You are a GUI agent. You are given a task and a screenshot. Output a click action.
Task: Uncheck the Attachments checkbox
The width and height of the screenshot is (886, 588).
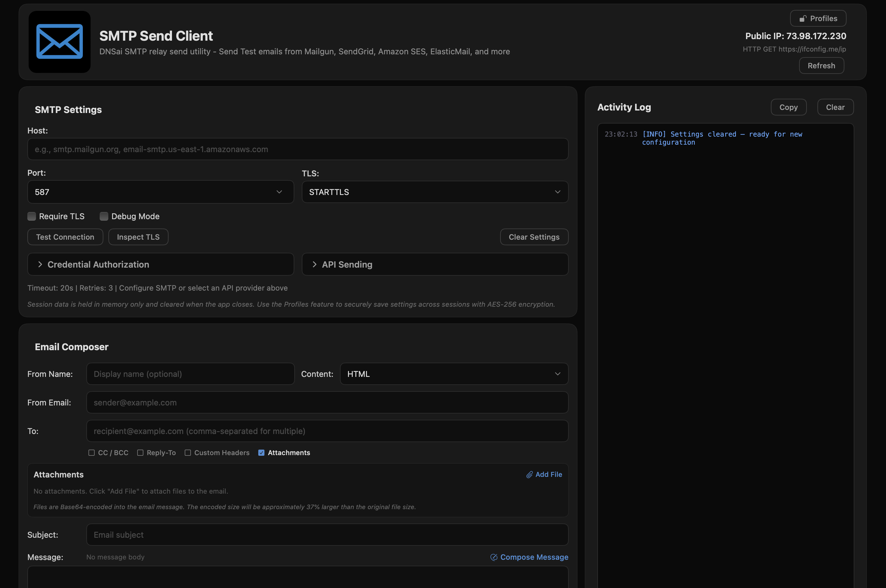[261, 453]
